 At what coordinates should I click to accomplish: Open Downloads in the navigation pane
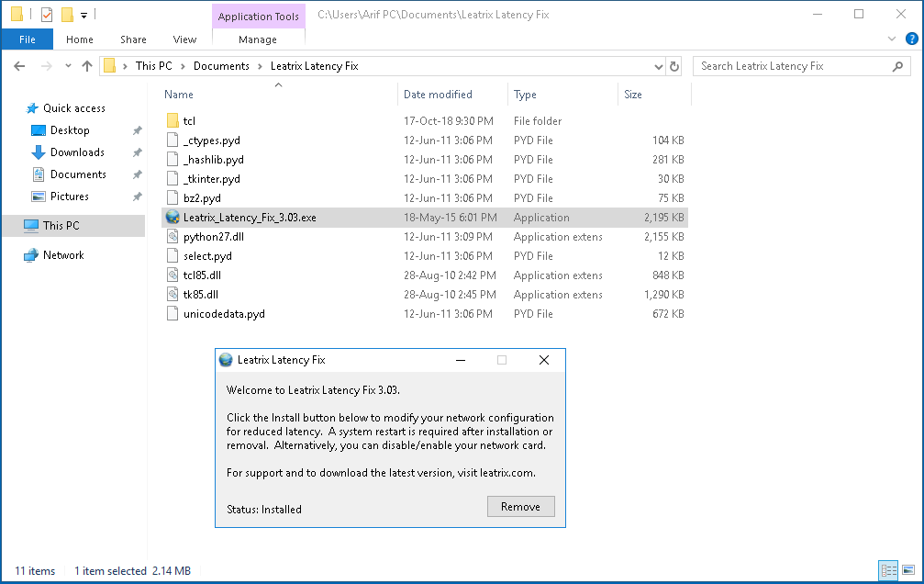pos(77,152)
